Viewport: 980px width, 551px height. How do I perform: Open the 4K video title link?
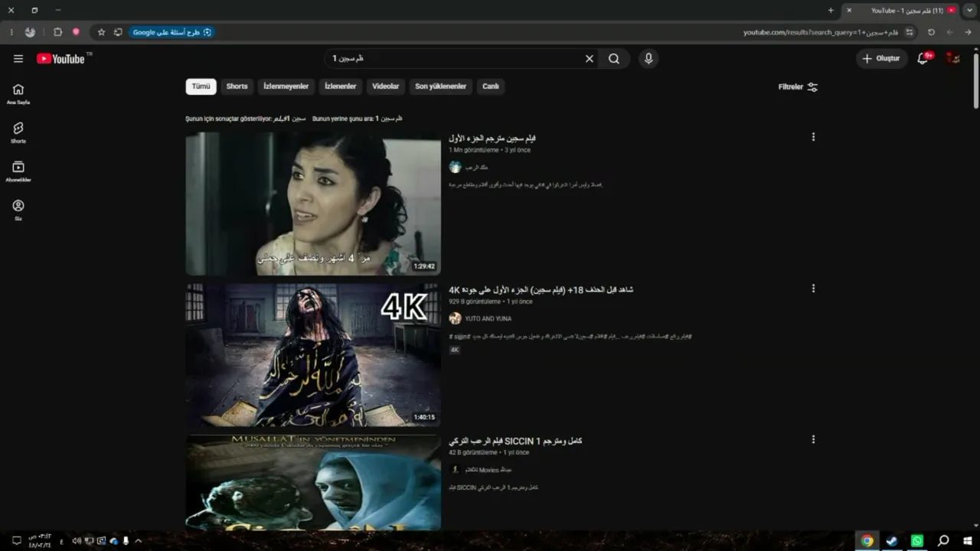[x=541, y=290]
